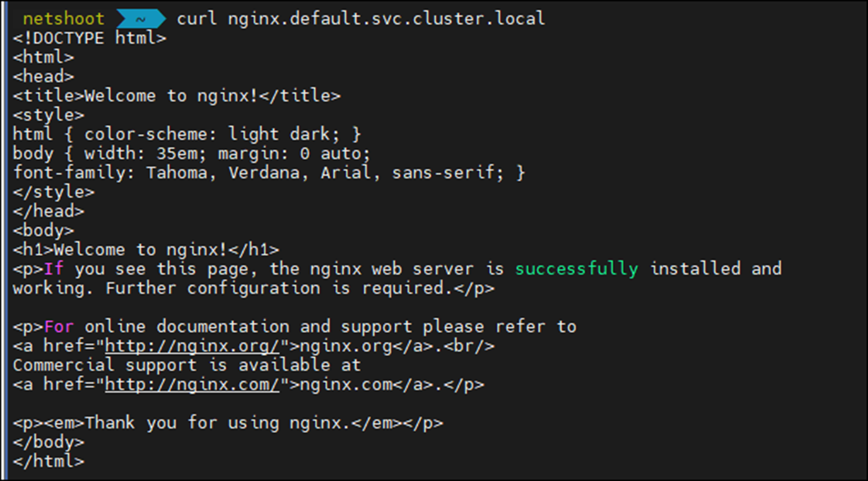Click the Thank you for using nginx line
Image resolution: width=868 pixels, height=481 pixels.
click(x=228, y=423)
